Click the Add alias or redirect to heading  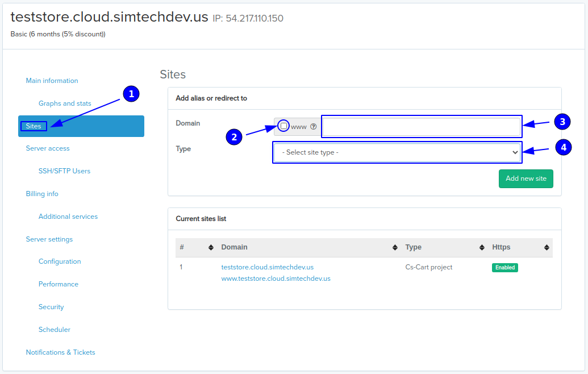click(211, 98)
